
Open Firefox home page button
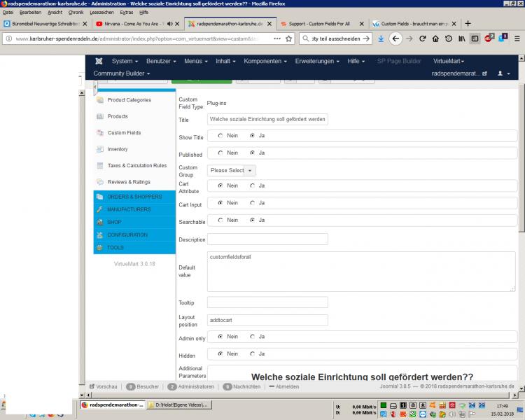(x=435, y=38)
